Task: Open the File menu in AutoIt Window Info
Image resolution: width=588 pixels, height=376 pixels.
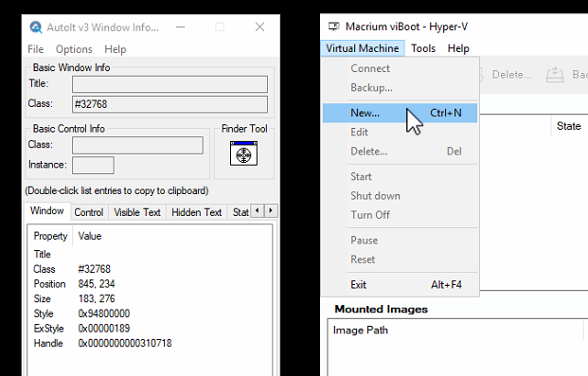Action: coord(36,49)
